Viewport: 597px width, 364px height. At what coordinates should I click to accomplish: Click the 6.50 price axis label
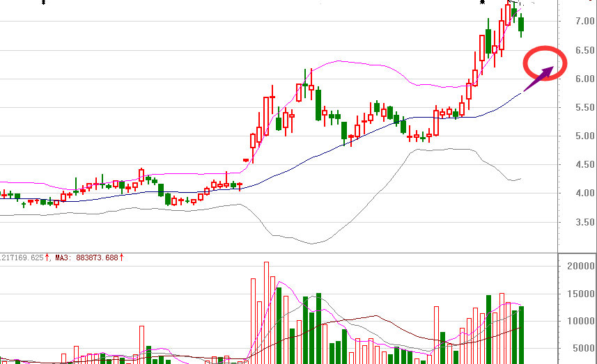tap(585, 50)
